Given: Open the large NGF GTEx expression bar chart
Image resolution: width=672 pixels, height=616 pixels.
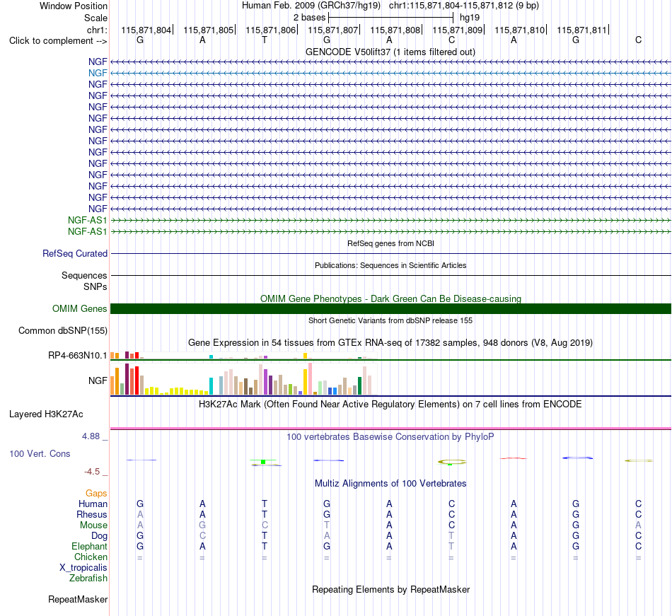Looking at the screenshot, I should click(x=243, y=379).
